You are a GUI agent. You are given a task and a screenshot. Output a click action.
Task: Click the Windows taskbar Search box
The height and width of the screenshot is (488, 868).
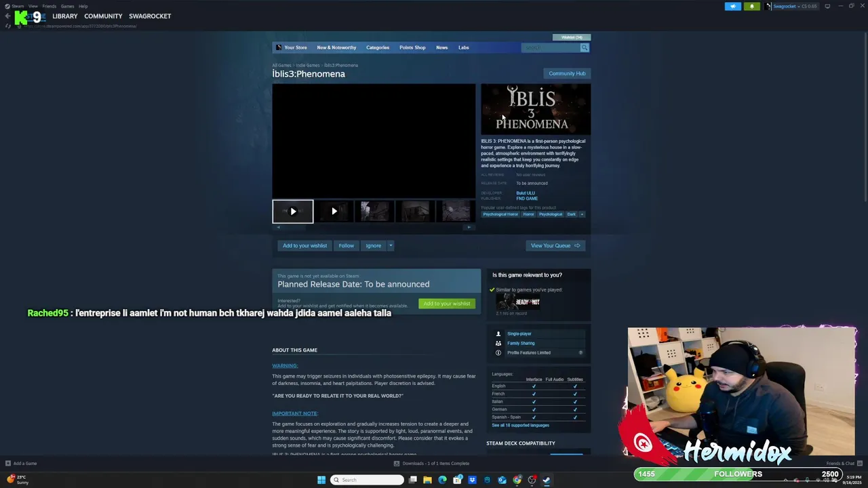coord(367,480)
